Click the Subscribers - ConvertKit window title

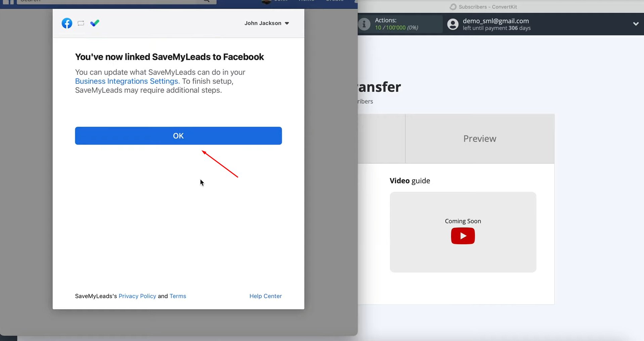coord(487,7)
